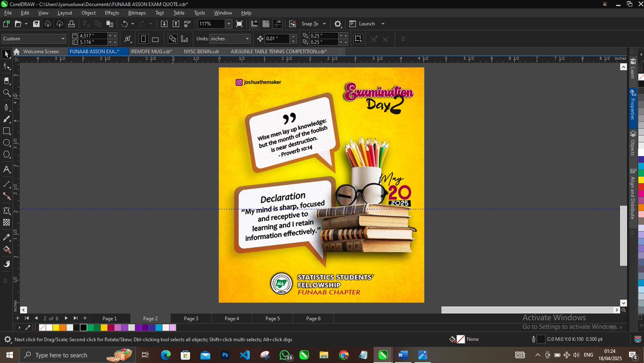Select the Text tool
This screenshot has height=363, width=644.
tap(6, 169)
